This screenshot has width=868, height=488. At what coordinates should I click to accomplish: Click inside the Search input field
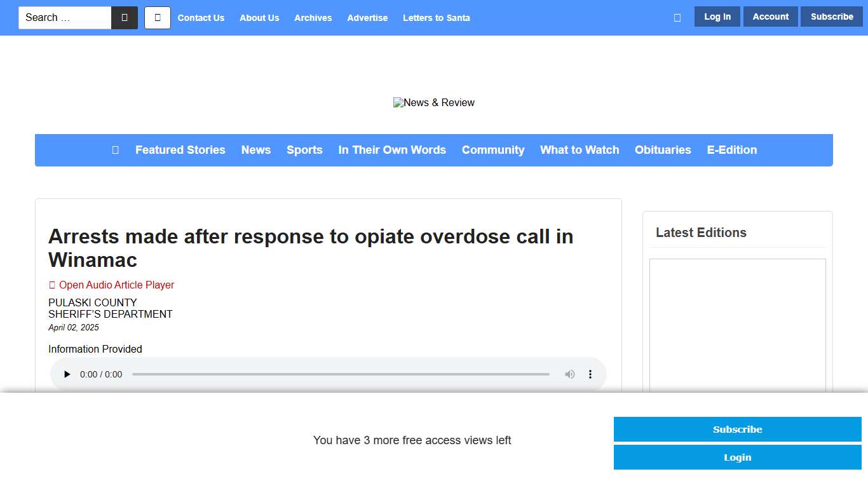(x=65, y=18)
